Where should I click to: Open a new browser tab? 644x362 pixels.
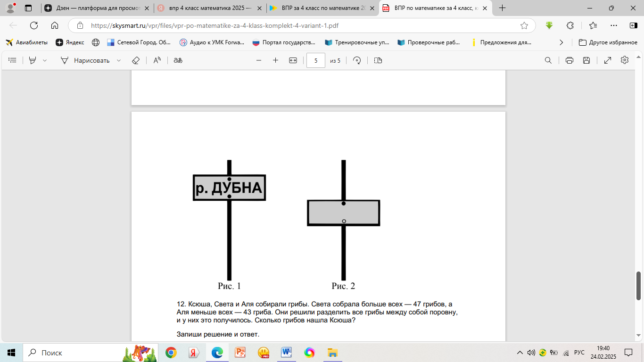click(503, 8)
